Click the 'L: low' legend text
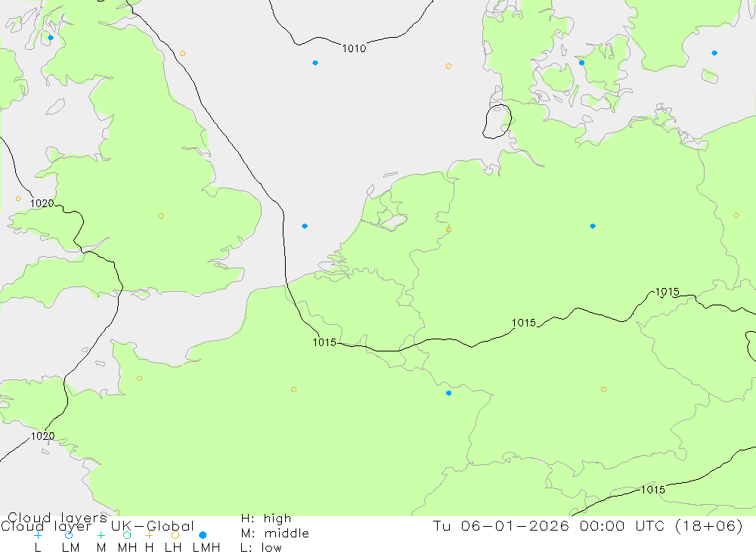 261,548
